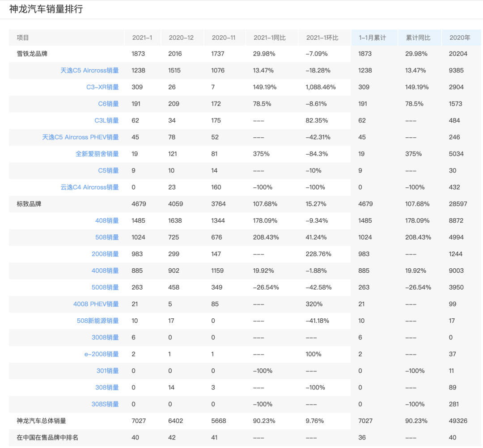Click the 6402 value in total row
This screenshot has width=483, height=448.
click(176, 421)
